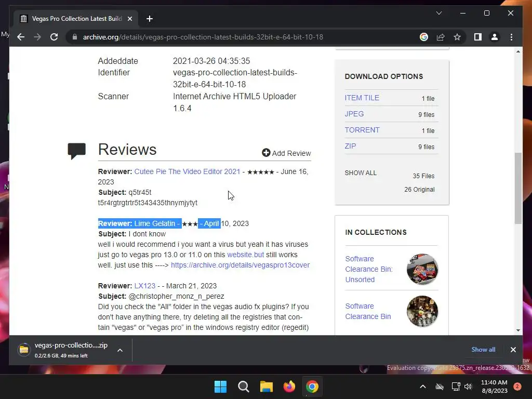Click the Addeddate value 2021-03-26

coord(211,61)
